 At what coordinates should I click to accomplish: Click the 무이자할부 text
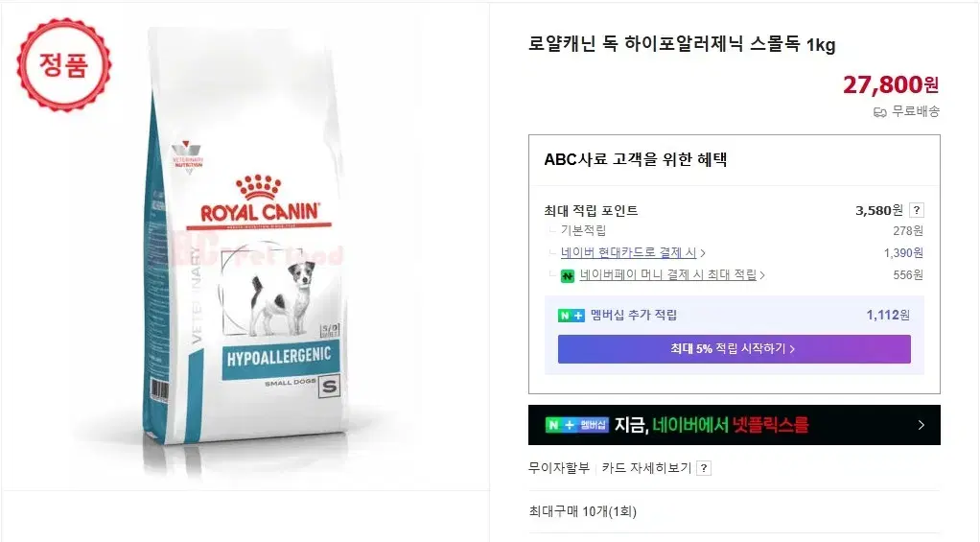tap(559, 467)
